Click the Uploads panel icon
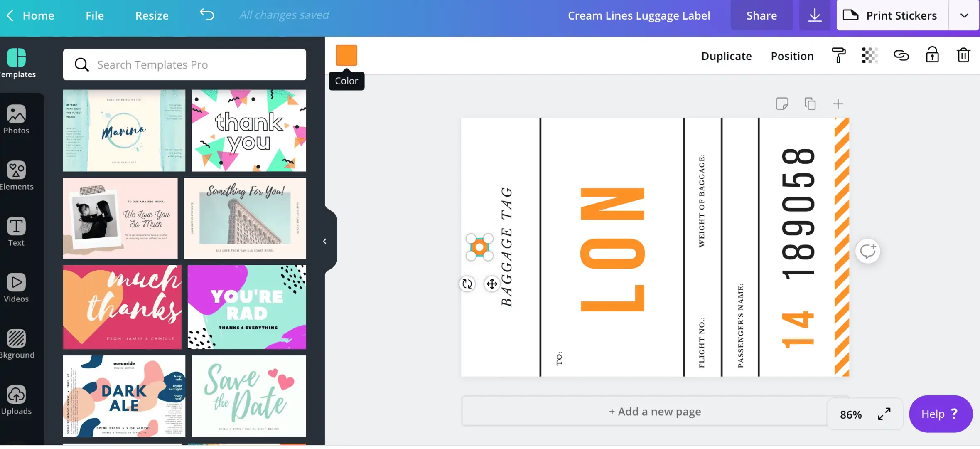The height and width of the screenshot is (449, 980). pyautogui.click(x=16, y=394)
